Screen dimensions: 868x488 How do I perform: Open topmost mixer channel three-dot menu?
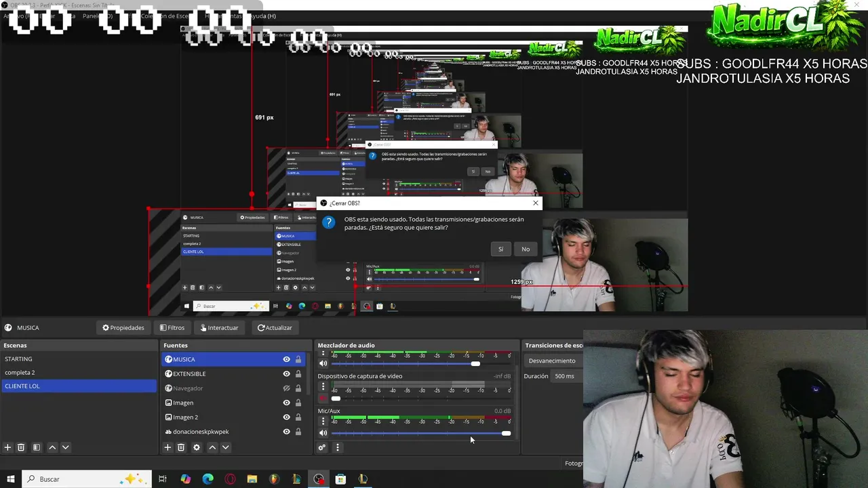(x=323, y=354)
